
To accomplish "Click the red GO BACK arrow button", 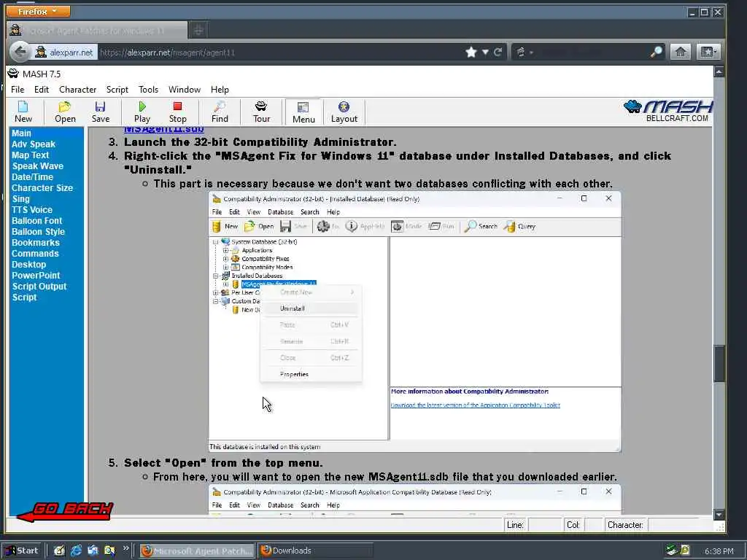I will tap(65, 512).
